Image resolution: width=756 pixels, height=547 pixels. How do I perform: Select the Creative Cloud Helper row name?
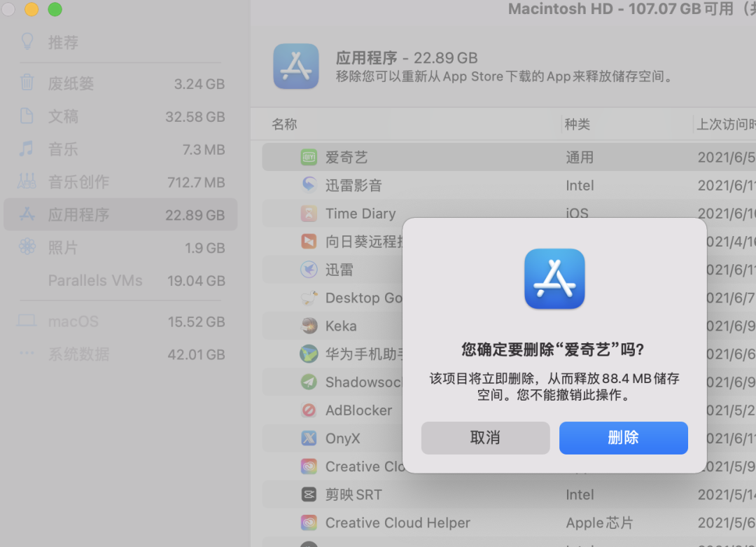pyautogui.click(x=398, y=522)
